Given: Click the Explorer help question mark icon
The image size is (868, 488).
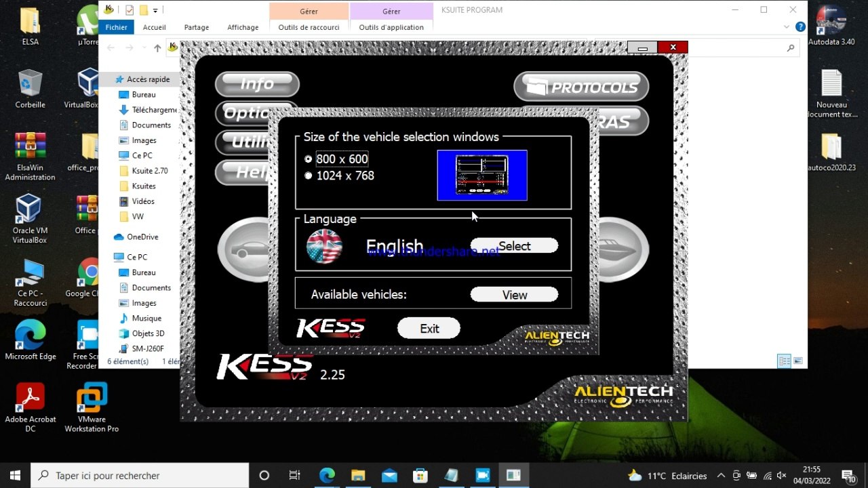Looking at the screenshot, I should pos(800,27).
